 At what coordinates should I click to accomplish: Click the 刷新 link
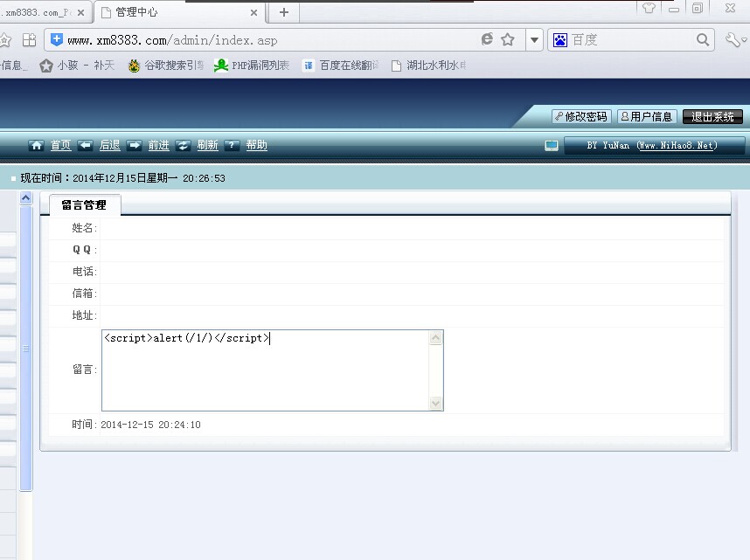pos(207,145)
